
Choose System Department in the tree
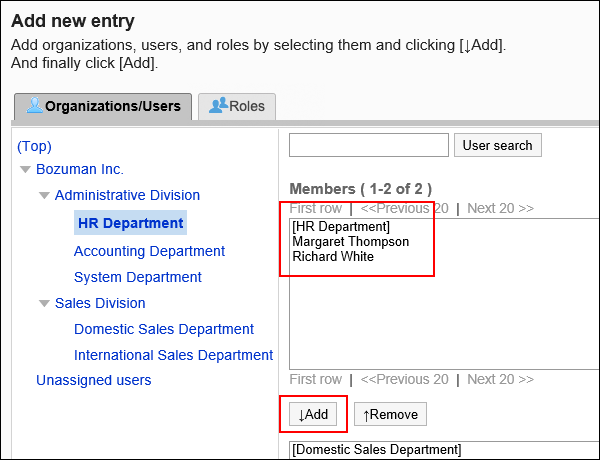coord(138,277)
